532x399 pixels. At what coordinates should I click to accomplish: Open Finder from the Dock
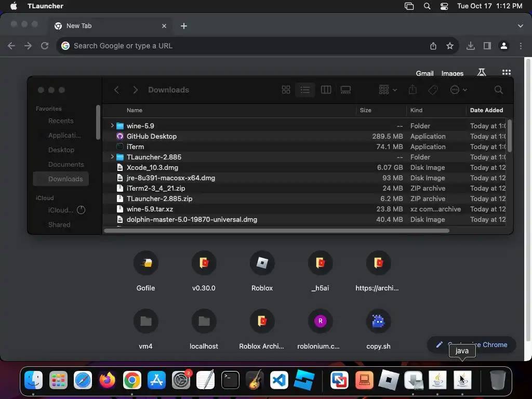point(33,380)
